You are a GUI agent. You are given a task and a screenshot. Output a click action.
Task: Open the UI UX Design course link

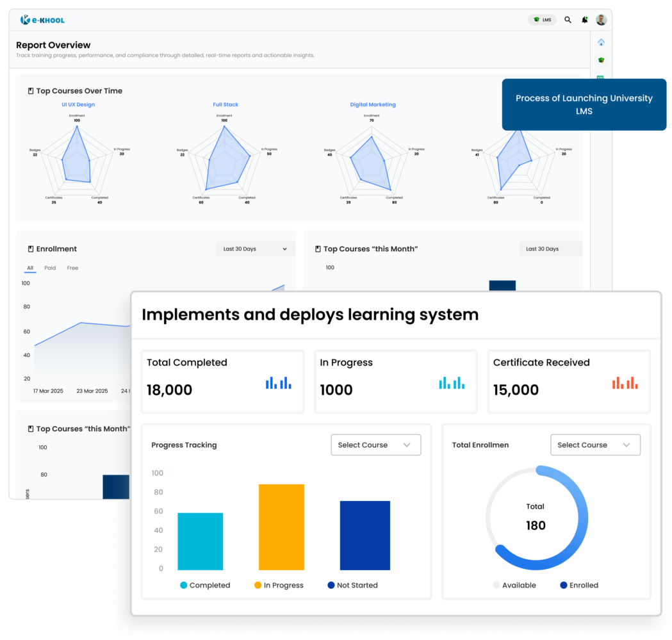pyautogui.click(x=78, y=104)
